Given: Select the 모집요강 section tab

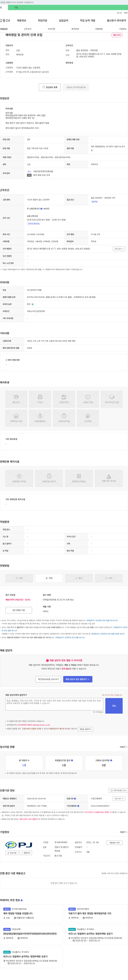Looking at the screenshot, I should [x=4, y=29].
